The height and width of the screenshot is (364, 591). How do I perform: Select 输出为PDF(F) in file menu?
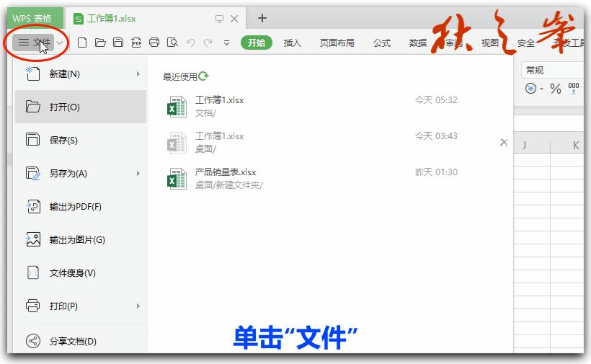[x=81, y=206]
